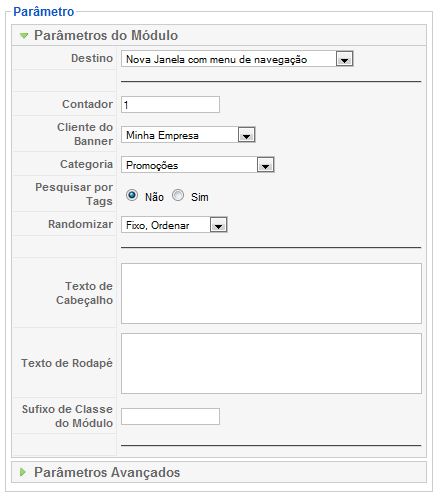Click the Nova Janela com menu de navegação selection
Screen dimensions: 440x497
pyautogui.click(x=237, y=59)
